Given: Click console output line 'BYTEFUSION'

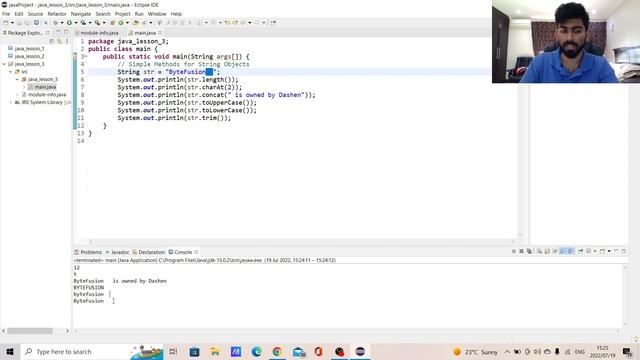Looking at the screenshot, I should [x=89, y=288].
